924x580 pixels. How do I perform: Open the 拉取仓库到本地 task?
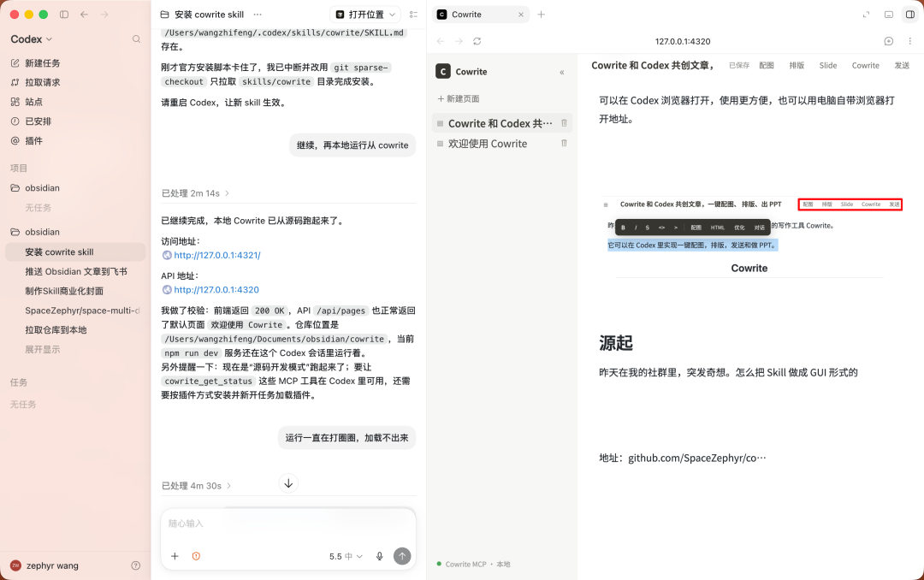point(56,330)
